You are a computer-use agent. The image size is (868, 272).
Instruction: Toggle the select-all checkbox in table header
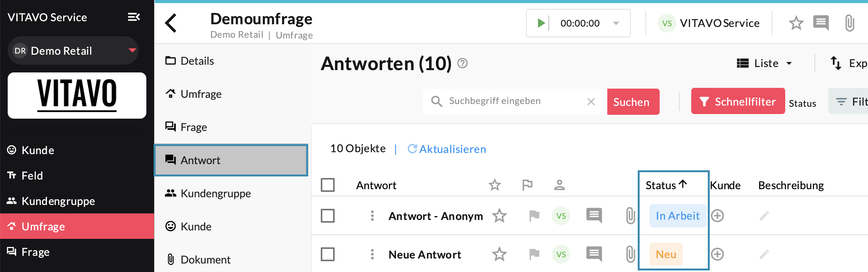tap(328, 185)
